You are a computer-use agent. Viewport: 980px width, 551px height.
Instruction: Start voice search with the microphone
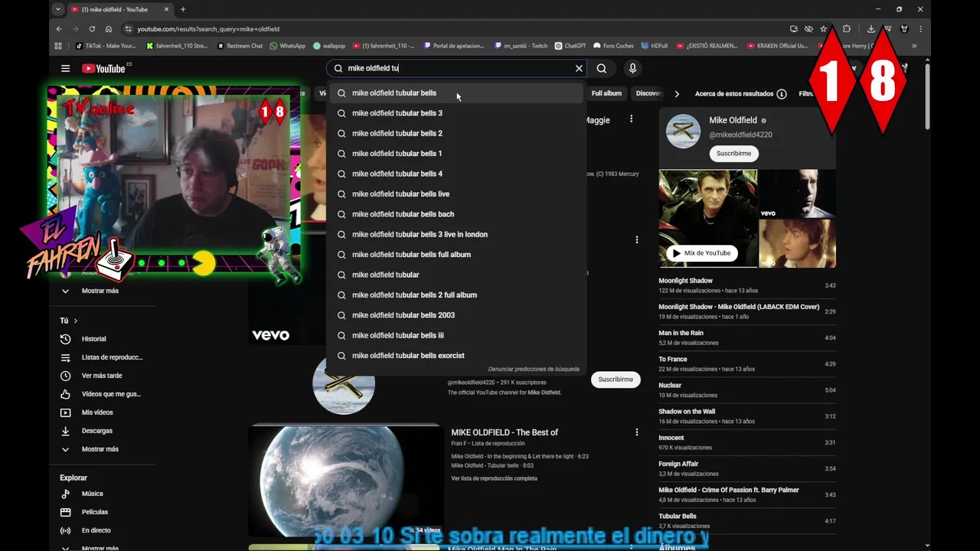(x=632, y=68)
